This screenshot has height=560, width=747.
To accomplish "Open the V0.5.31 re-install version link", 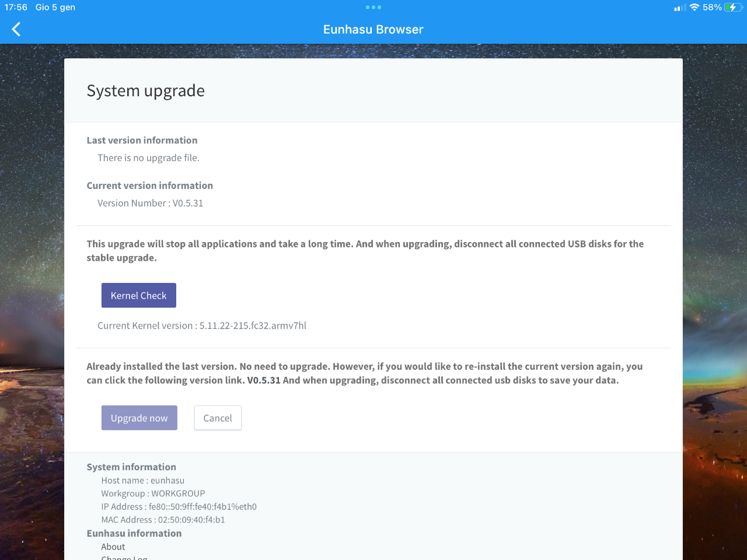I will pyautogui.click(x=264, y=380).
